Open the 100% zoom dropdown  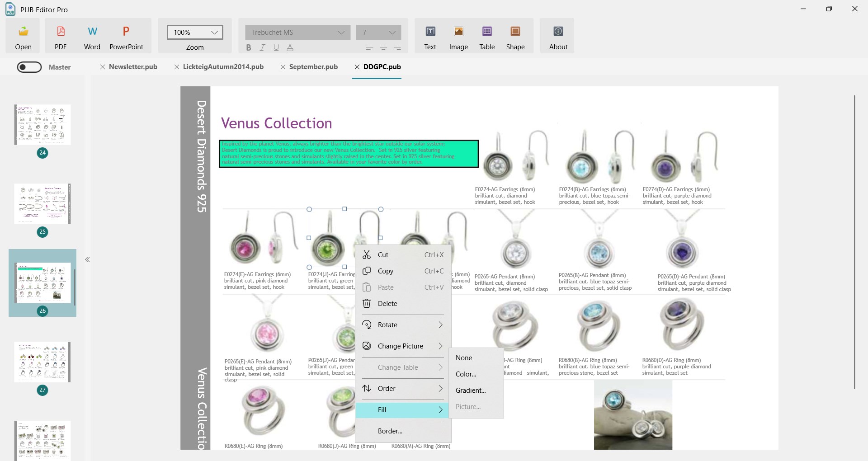click(x=195, y=32)
